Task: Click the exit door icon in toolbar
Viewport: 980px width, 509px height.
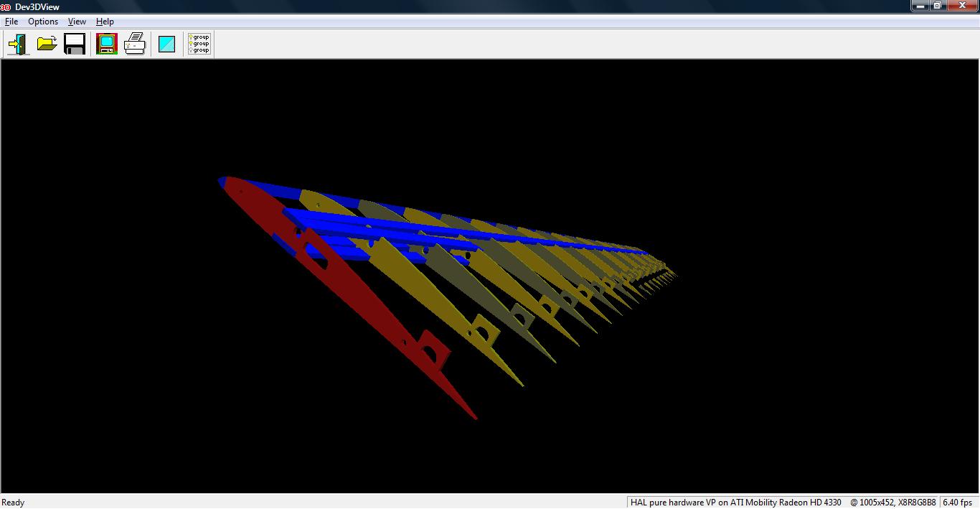Action: 18,44
